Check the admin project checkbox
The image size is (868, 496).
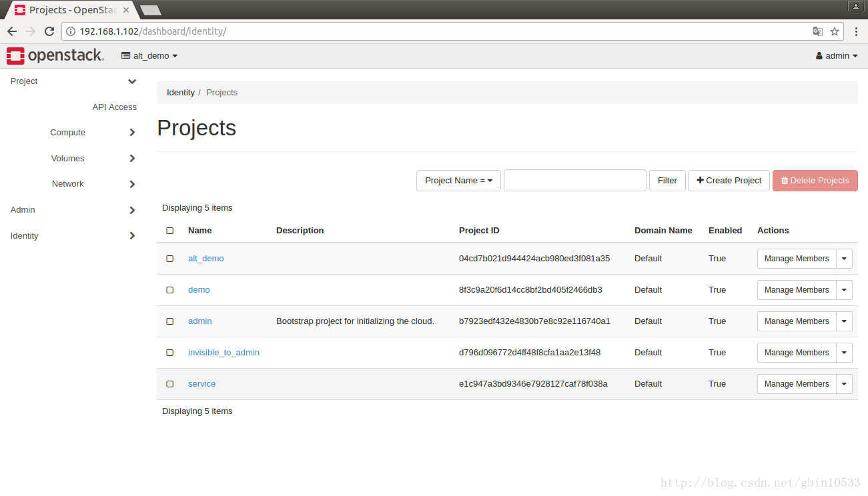click(x=170, y=321)
